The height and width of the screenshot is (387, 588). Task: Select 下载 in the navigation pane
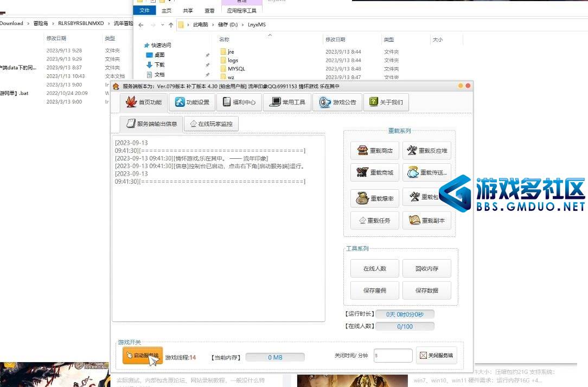(159, 64)
